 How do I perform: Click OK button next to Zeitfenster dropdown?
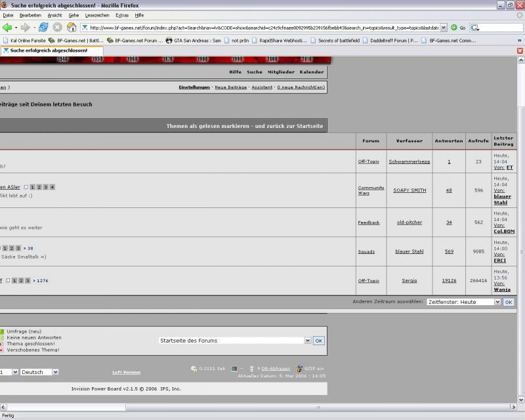509,302
